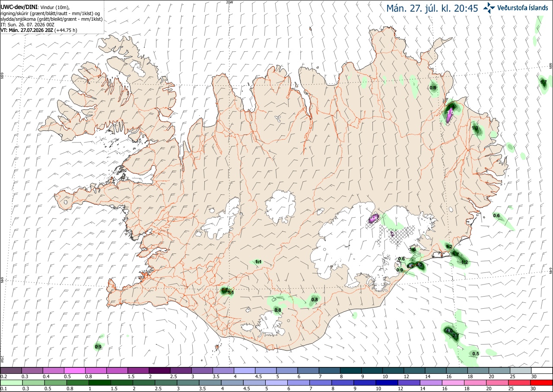Click the '4.0' precipitation value offshore
Image resolution: width=553 pixels, height=392 pixels.
coord(449,331)
